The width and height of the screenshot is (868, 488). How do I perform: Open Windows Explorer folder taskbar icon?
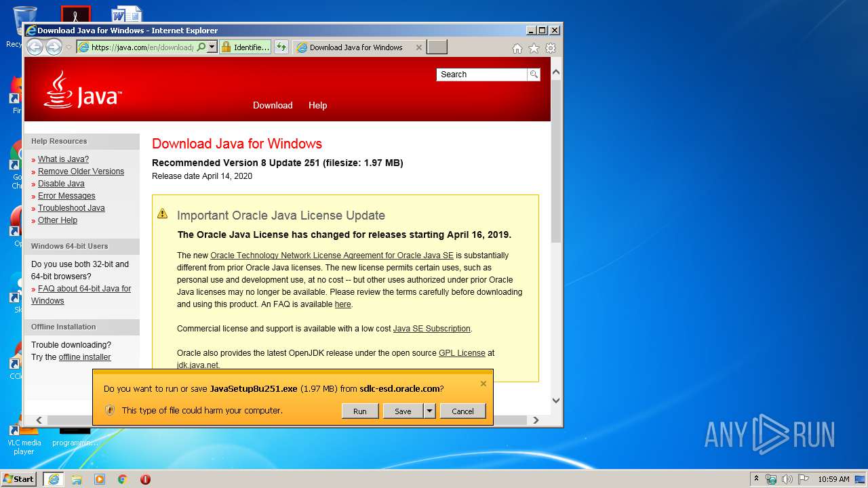point(77,479)
